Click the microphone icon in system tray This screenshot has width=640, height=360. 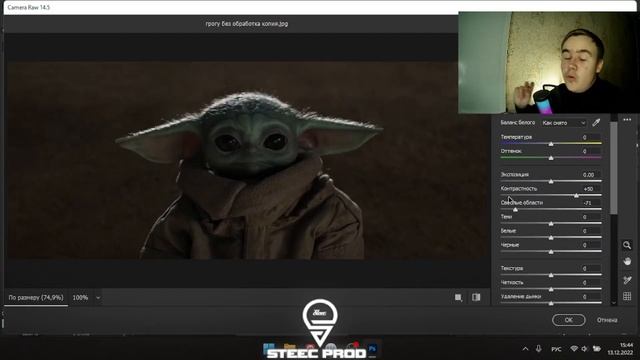(539, 349)
